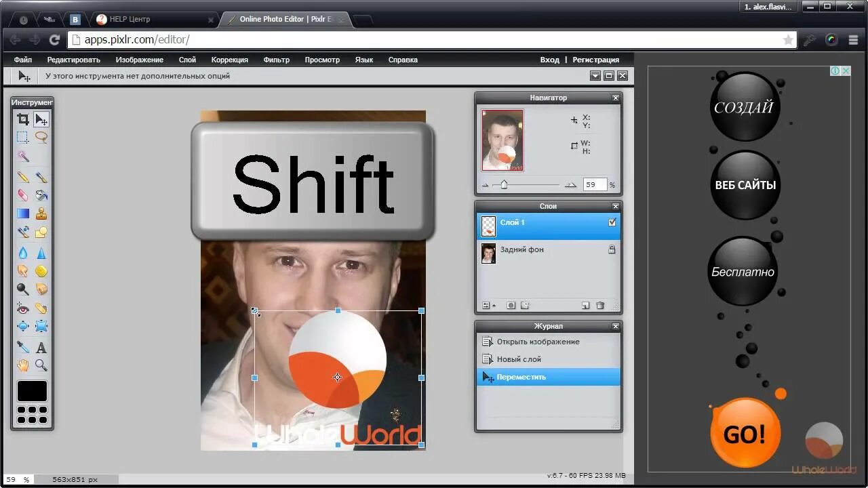
Task: Select the Magic Wand tool
Action: point(23,156)
